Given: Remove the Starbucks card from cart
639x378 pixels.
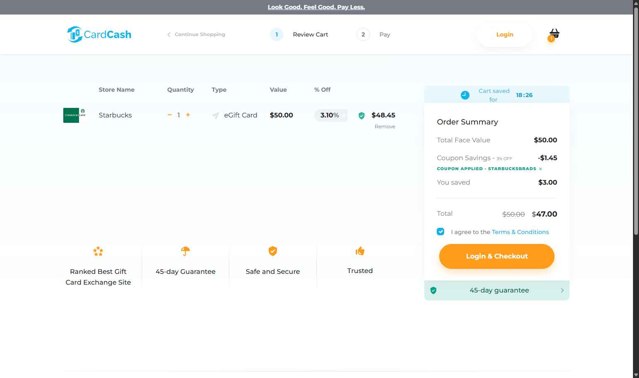Looking at the screenshot, I should (x=385, y=126).
